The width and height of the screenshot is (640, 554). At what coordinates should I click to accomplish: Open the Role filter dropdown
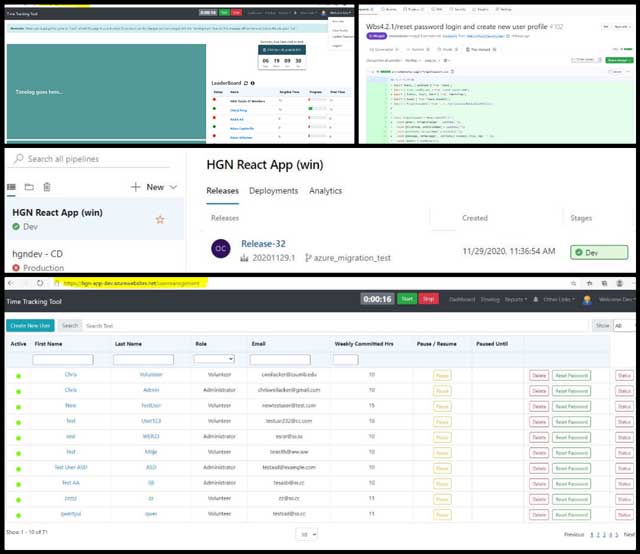pyautogui.click(x=214, y=359)
